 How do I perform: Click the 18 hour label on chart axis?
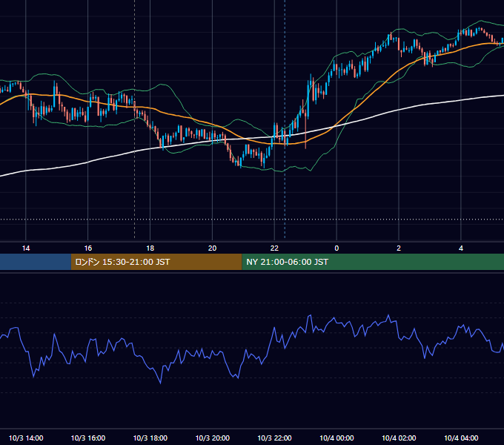click(150, 248)
